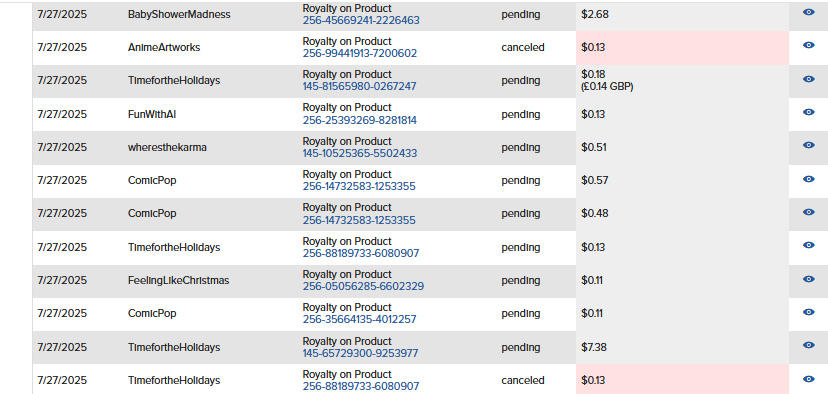This screenshot has width=828, height=394.
Task: View ComicPop $0.57 royalty via eye icon
Action: (x=808, y=179)
